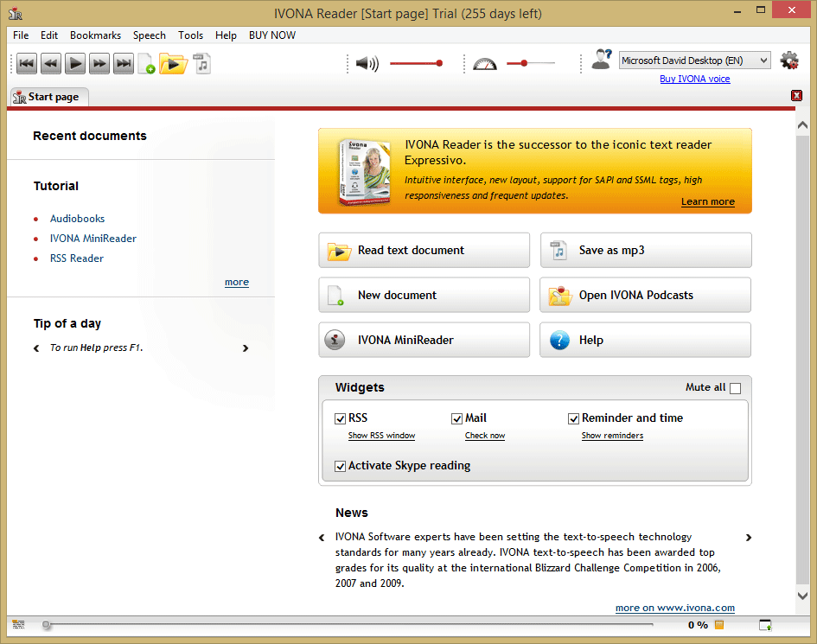
Task: Open voice settings via the gear icon
Action: point(788,61)
